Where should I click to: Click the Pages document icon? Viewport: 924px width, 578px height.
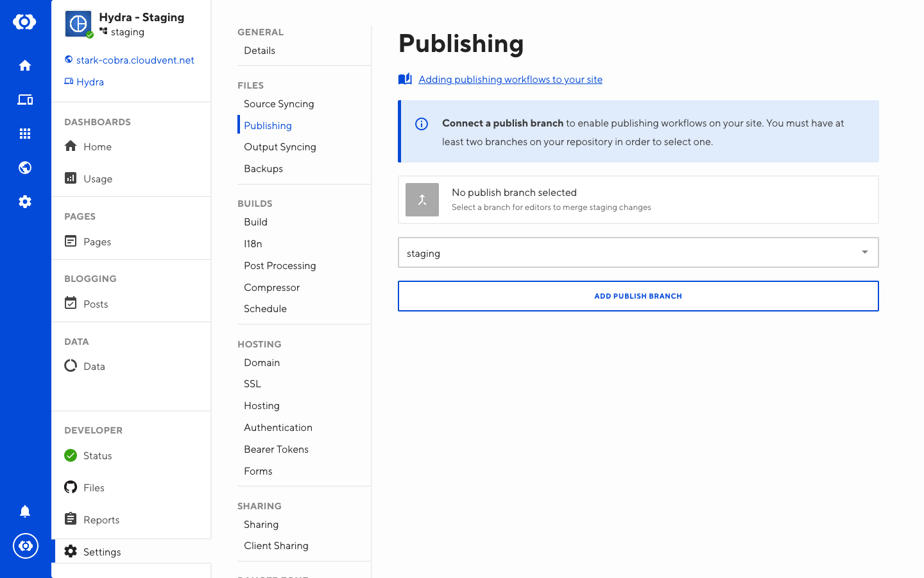pos(71,241)
